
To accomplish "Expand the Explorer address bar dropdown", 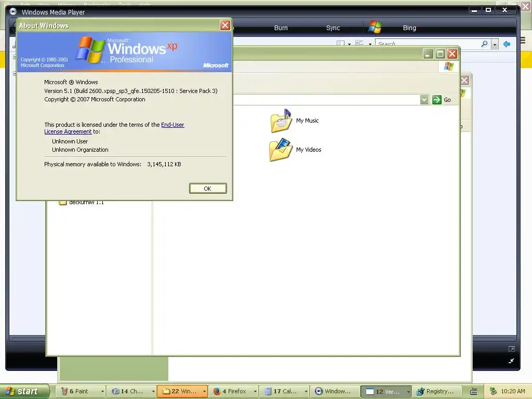I will [424, 100].
